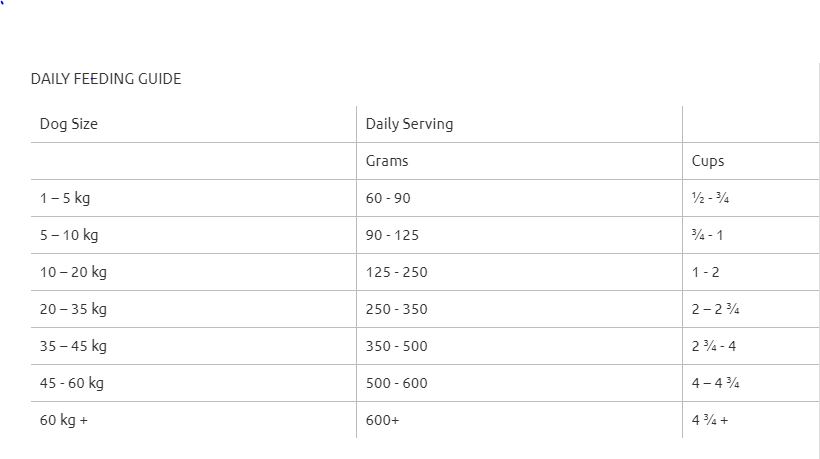Select the 45 - 60 kg dog size cell
The image size is (820, 459).
pos(72,383)
